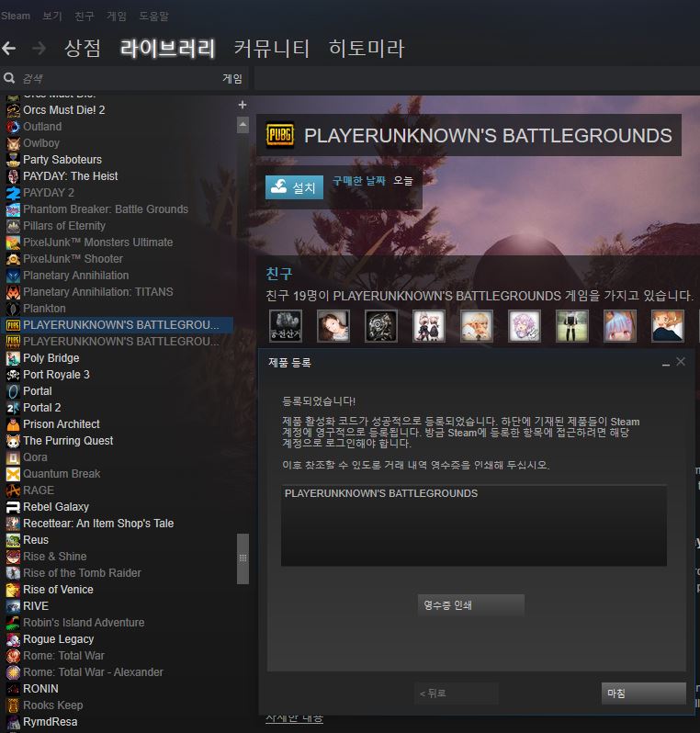
Task: Switch to the 커뮤니티 tab
Action: (272, 48)
